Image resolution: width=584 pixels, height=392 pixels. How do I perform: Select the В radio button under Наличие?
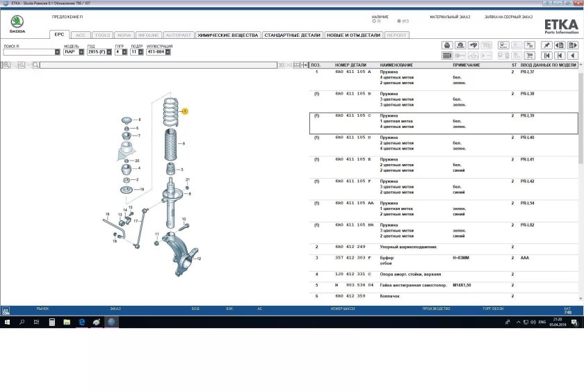373,21
